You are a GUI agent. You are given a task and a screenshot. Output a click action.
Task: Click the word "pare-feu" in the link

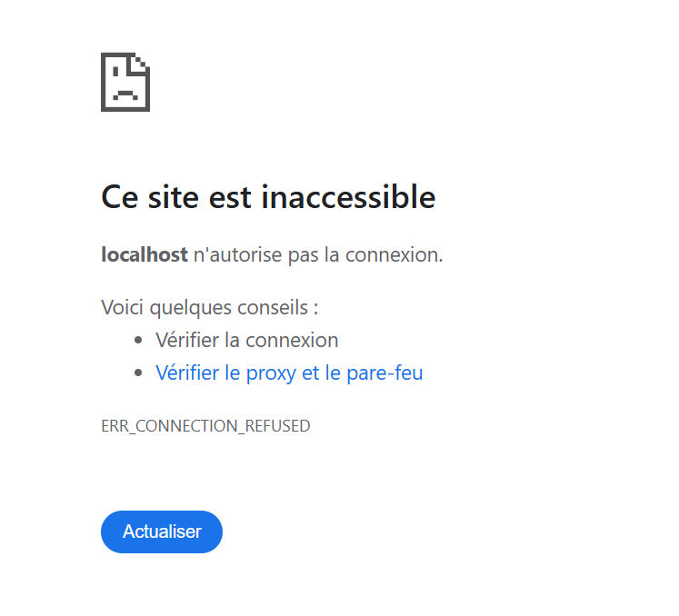tap(384, 373)
